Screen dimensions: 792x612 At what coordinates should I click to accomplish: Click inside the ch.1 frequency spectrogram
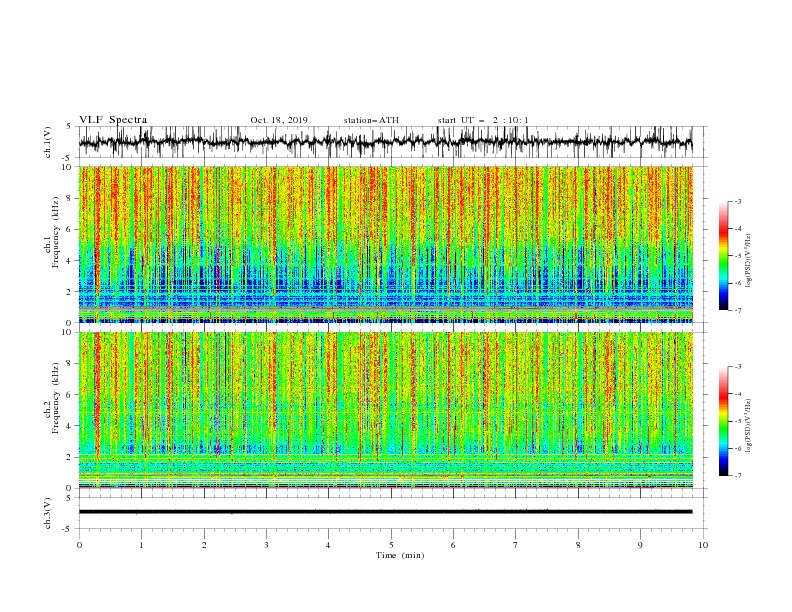[x=385, y=244]
